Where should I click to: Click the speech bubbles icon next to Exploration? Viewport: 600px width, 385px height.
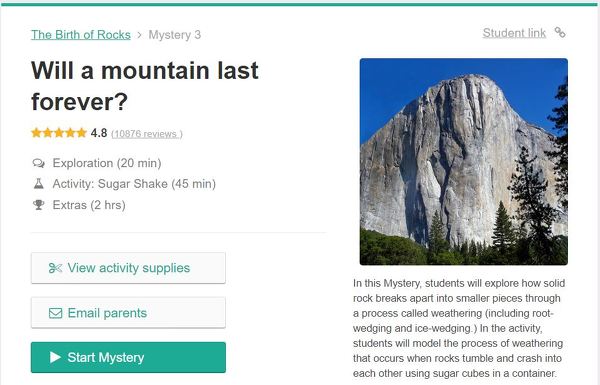tap(39, 163)
